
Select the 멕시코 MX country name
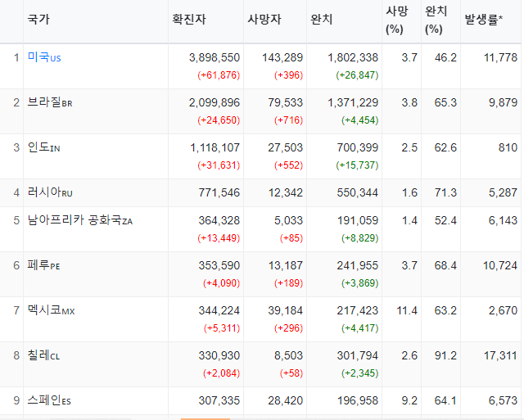tap(51, 310)
